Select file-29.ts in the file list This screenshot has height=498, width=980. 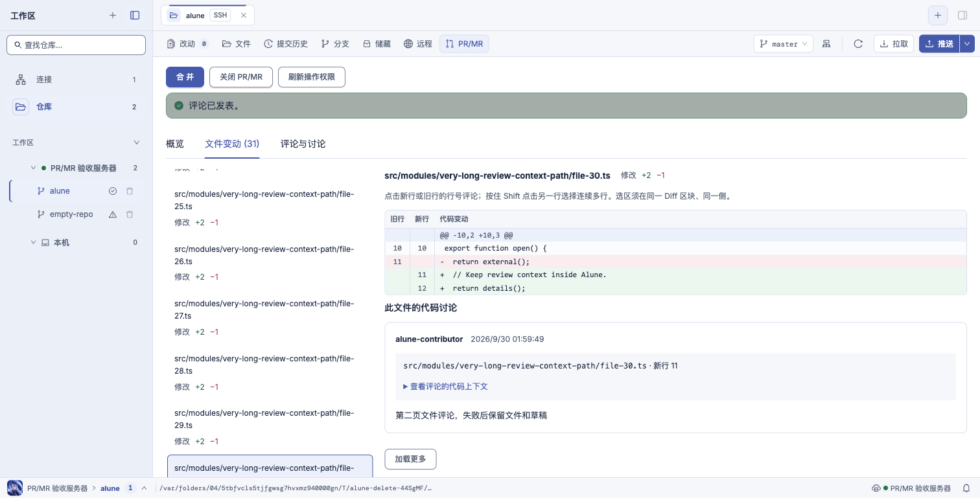click(x=270, y=427)
